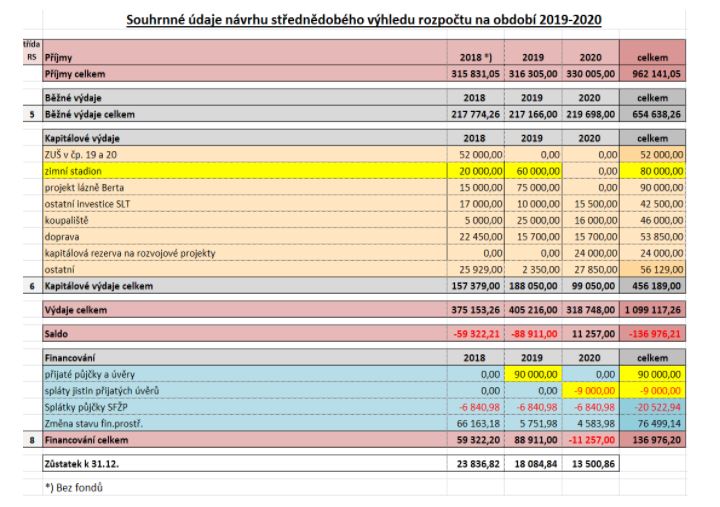Click the spreadsheet title about the 2019-2020 budget
Screen dimensions: 720x507
coord(371,20)
